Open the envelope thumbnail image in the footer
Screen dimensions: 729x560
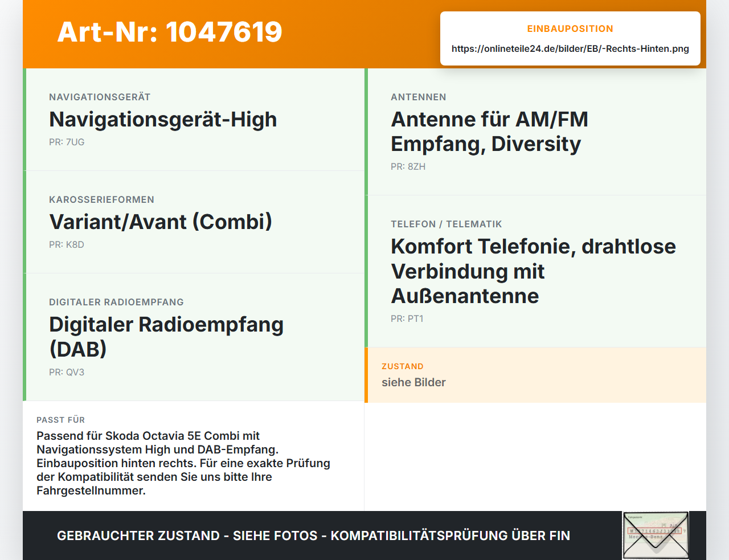coord(656,536)
